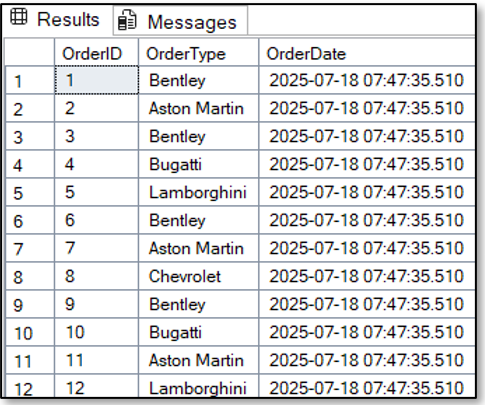Click the Results grid icon
The height and width of the screenshot is (405, 485).
pyautogui.click(x=19, y=17)
